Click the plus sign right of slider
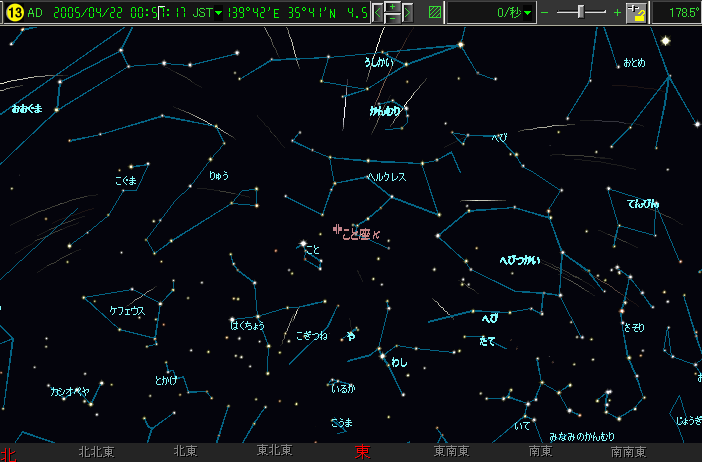702x462 pixels. coord(616,13)
